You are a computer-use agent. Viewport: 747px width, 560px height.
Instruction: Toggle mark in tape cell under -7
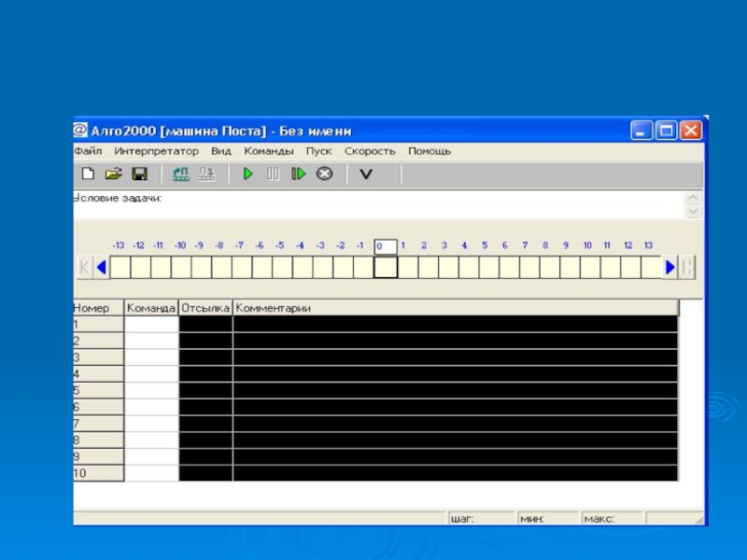pyautogui.click(x=241, y=268)
